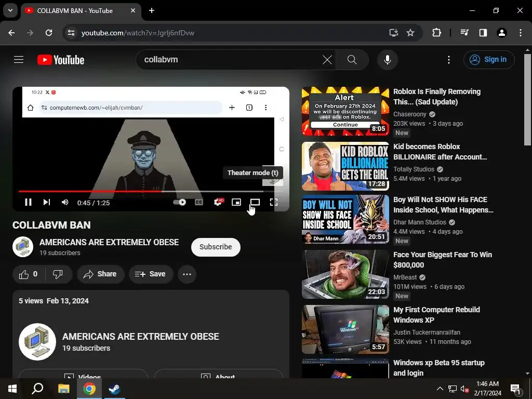Click the address bar URL
Viewport: 532px width, 399px height.
coord(138,33)
